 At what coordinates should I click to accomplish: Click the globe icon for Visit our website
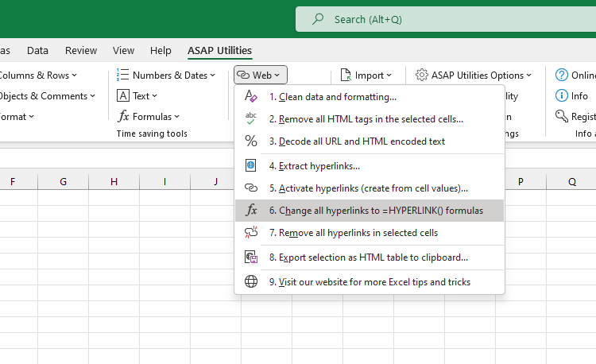click(x=251, y=281)
